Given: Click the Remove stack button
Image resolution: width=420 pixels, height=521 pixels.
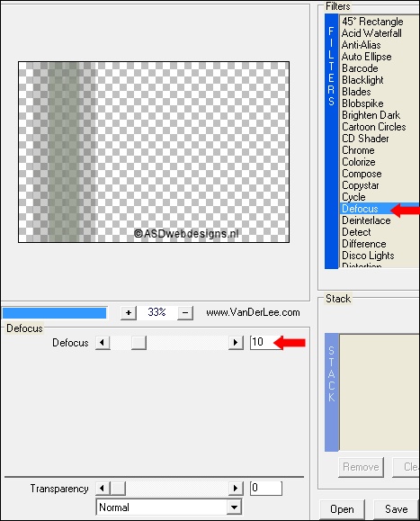Looking at the screenshot, I should pos(361,467).
